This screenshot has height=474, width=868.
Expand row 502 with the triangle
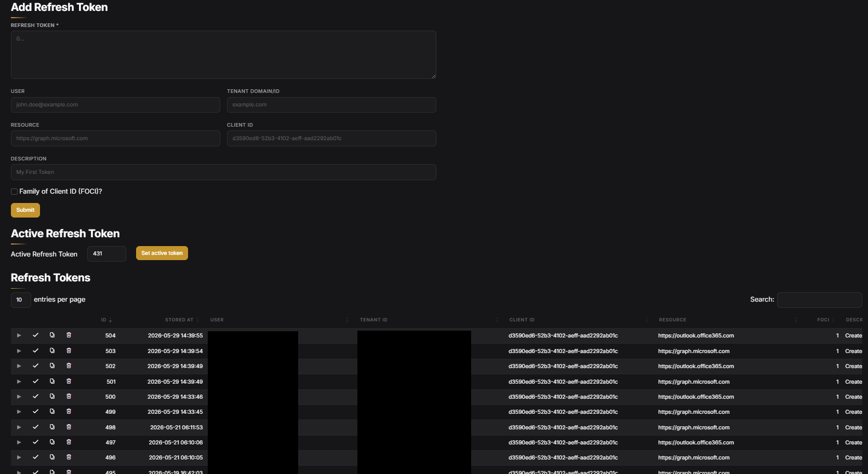(x=19, y=366)
